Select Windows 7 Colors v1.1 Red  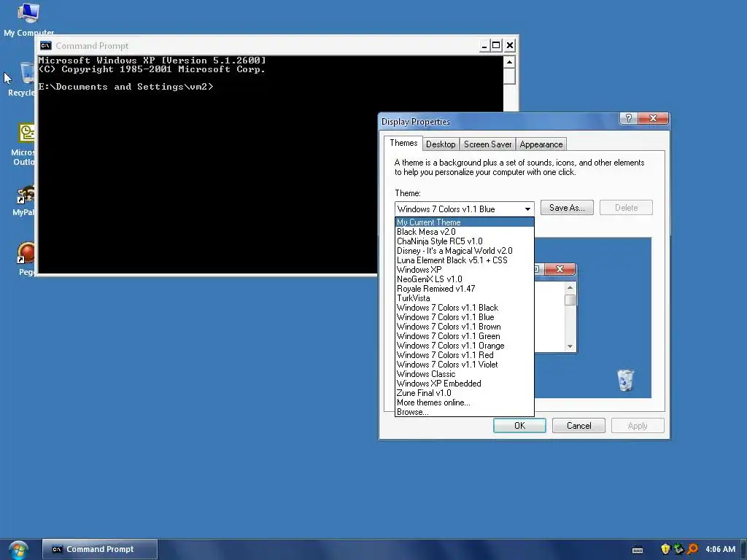465,355
